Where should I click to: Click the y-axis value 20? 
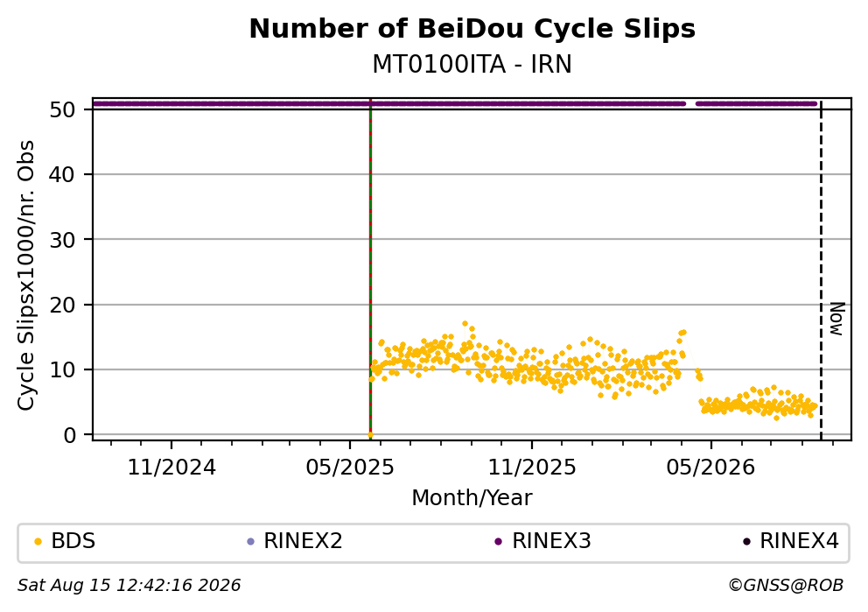(62, 305)
